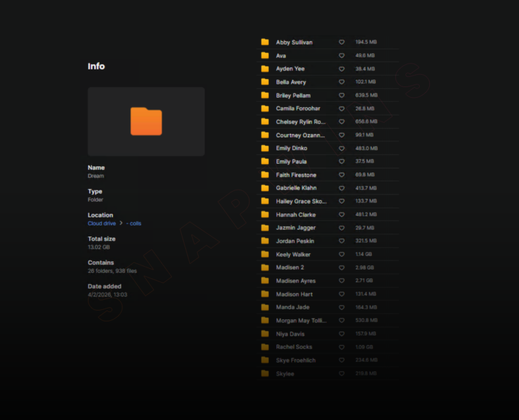Select the Jazmin Jagger folder entry
The height and width of the screenshot is (420, 519).
pyautogui.click(x=295, y=228)
